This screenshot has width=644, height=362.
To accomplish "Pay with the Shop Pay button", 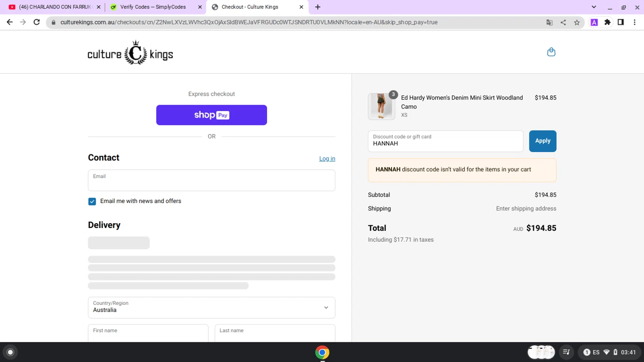I will click(x=211, y=115).
